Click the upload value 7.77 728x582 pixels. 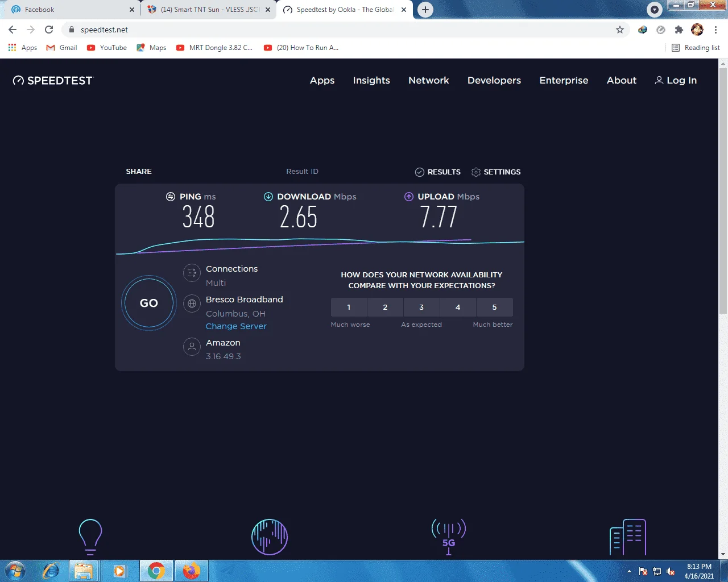coord(439,217)
